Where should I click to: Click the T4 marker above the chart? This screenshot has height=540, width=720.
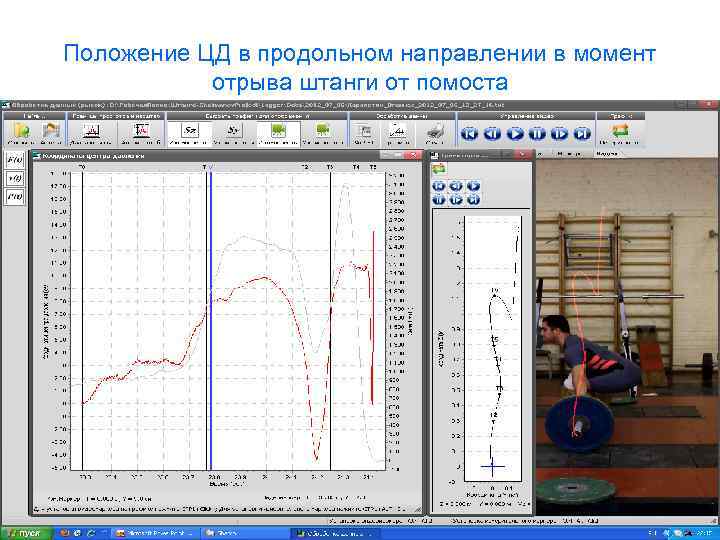coord(356,167)
